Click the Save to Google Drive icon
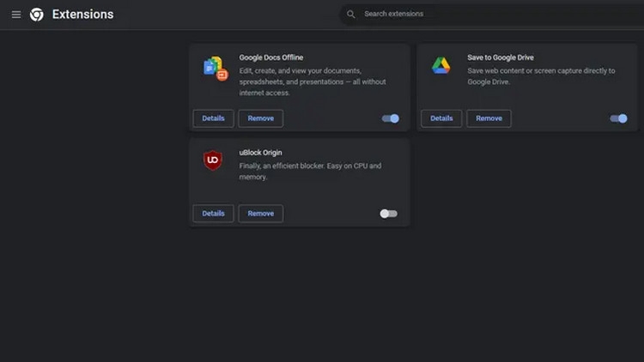The image size is (644, 362). [441, 66]
